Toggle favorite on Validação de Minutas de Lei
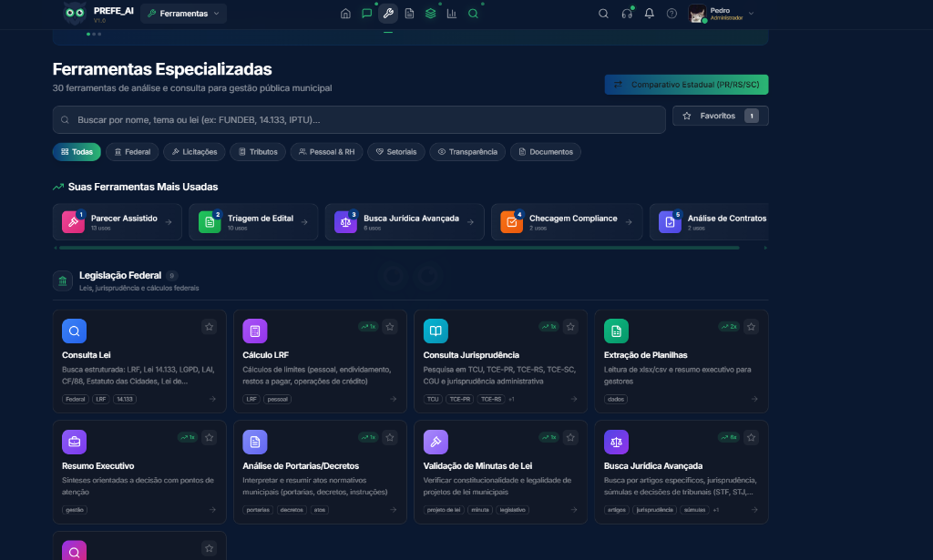Viewport: 933px width, 560px height. click(x=570, y=438)
